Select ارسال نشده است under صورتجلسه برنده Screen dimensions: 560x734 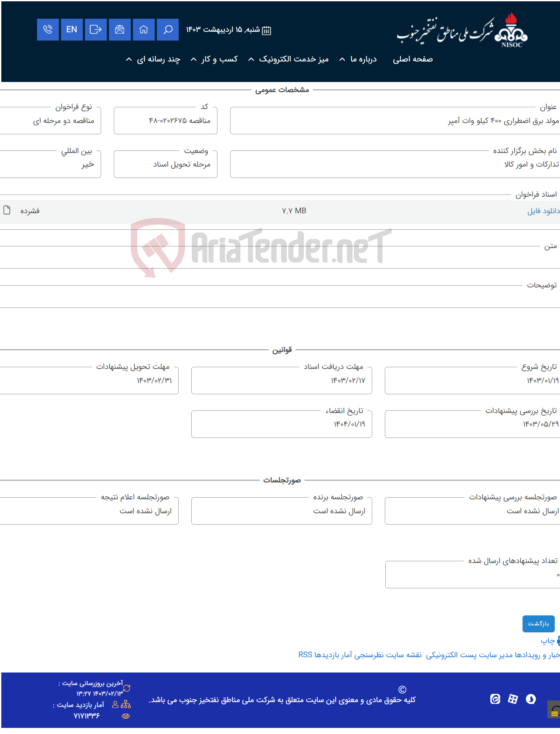tap(339, 511)
